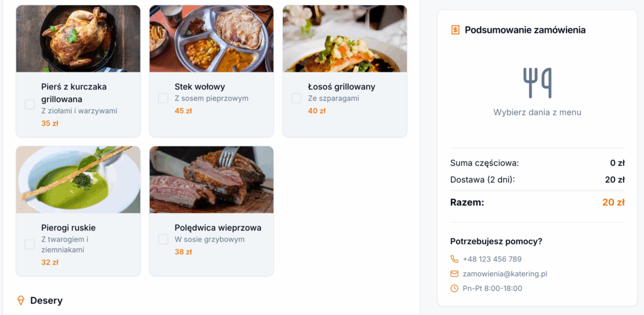Click the phone number +48 123 456 789
644x315 pixels.
(492, 259)
